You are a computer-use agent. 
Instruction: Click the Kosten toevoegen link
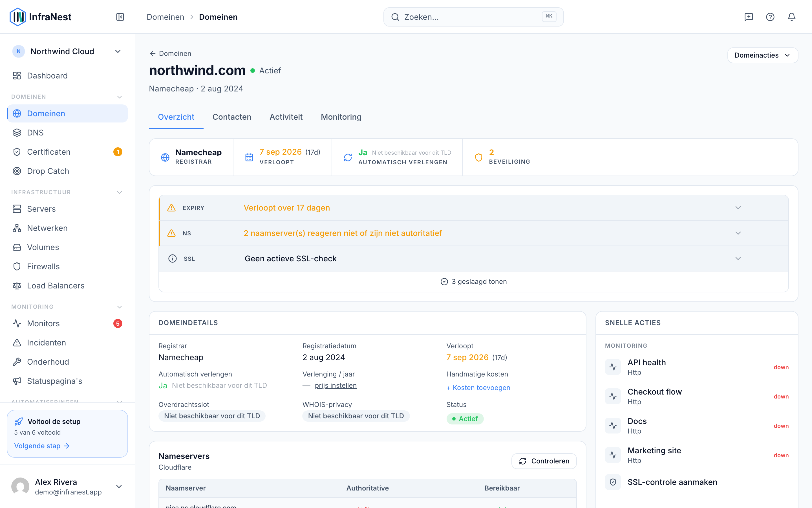coord(478,388)
